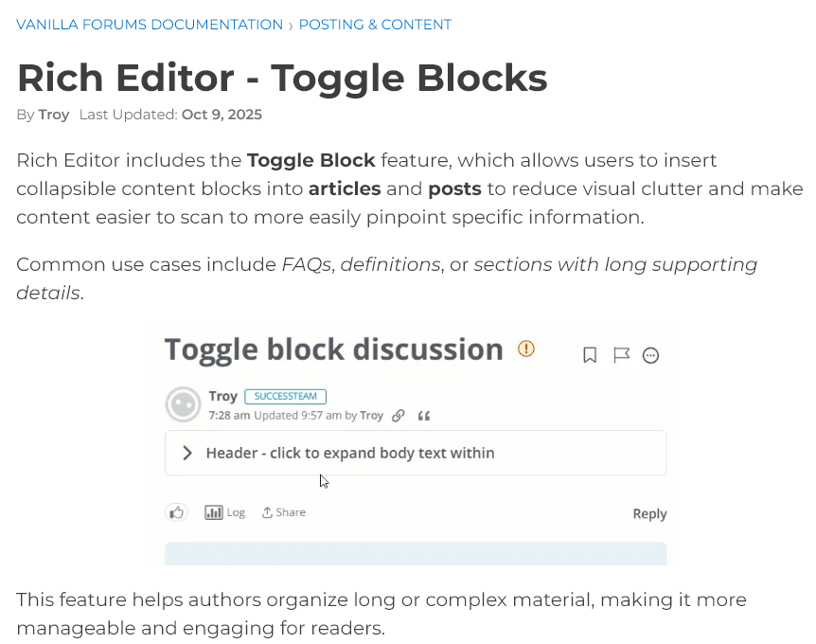Click the SUCCESSTEAM role badge

(285, 397)
